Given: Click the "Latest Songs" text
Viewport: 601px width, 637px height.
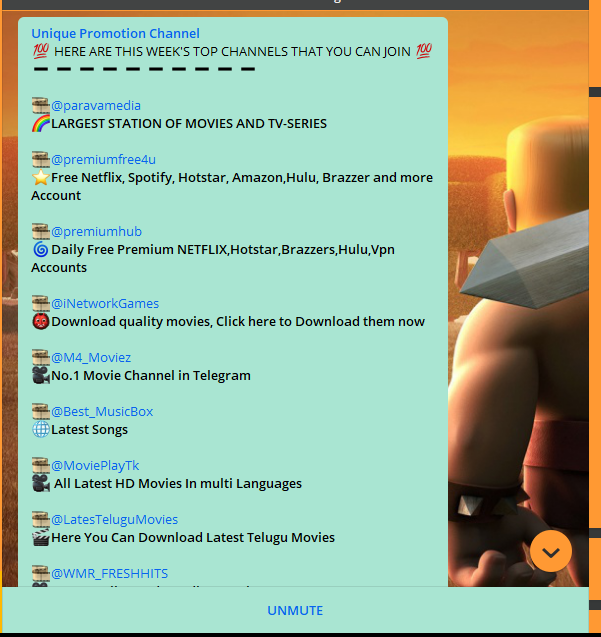Looking at the screenshot, I should coord(89,429).
